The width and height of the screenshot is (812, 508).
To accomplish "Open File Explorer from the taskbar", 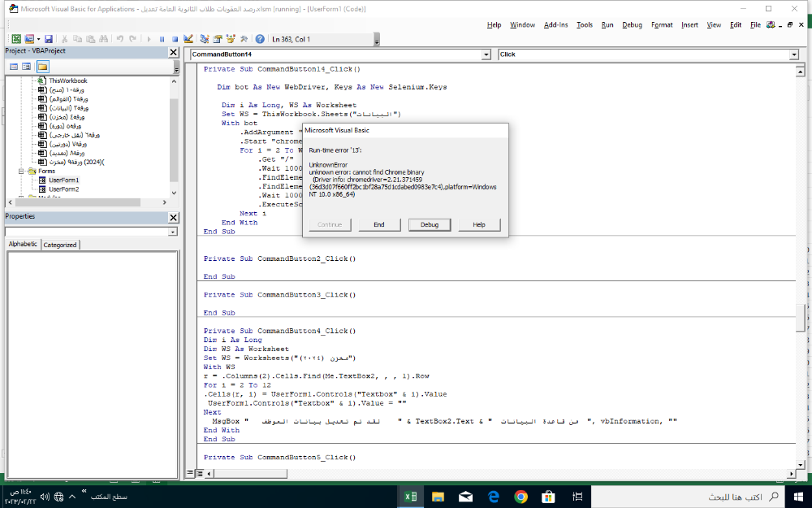I will coord(438,497).
